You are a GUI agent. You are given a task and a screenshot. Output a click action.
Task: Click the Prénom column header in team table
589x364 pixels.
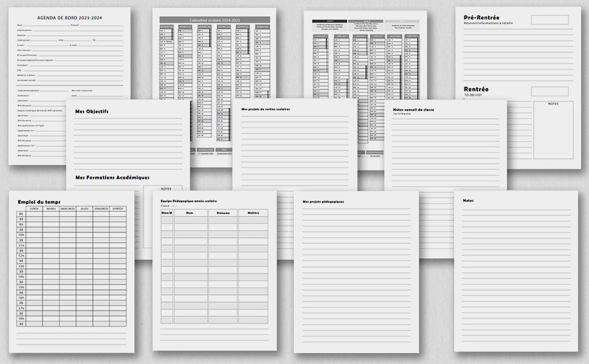point(222,213)
